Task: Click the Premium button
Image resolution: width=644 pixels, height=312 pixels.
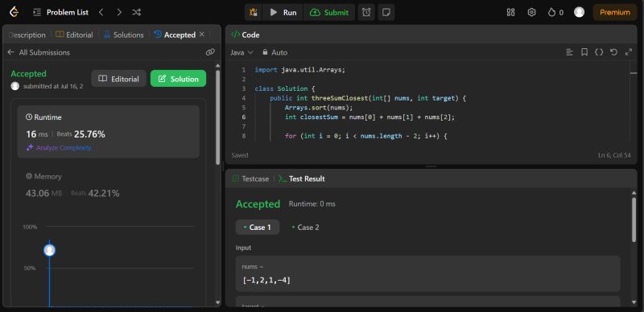Action: (615, 12)
